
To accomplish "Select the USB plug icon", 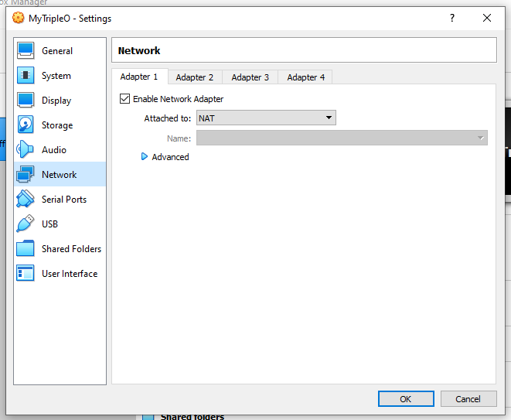I will (25, 224).
